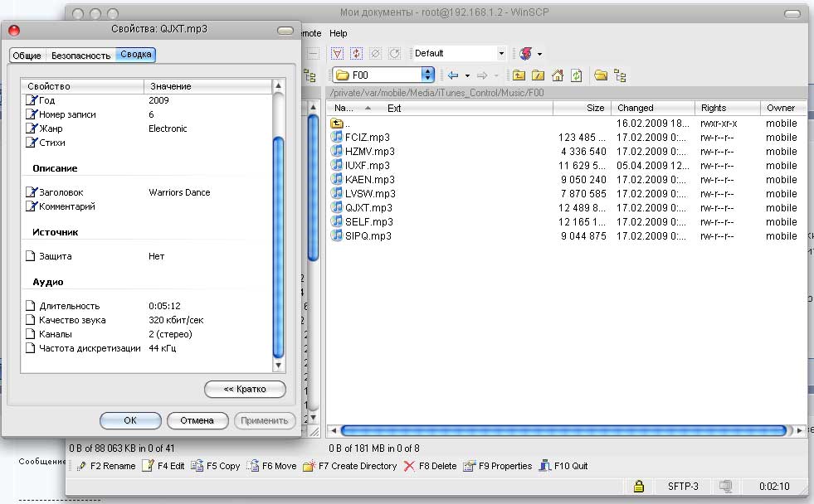
Task: Click the forward history dropdown arrow
Action: (x=496, y=75)
